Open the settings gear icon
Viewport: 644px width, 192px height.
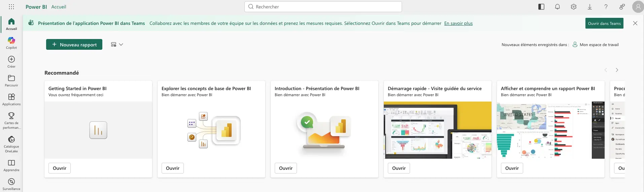click(574, 7)
